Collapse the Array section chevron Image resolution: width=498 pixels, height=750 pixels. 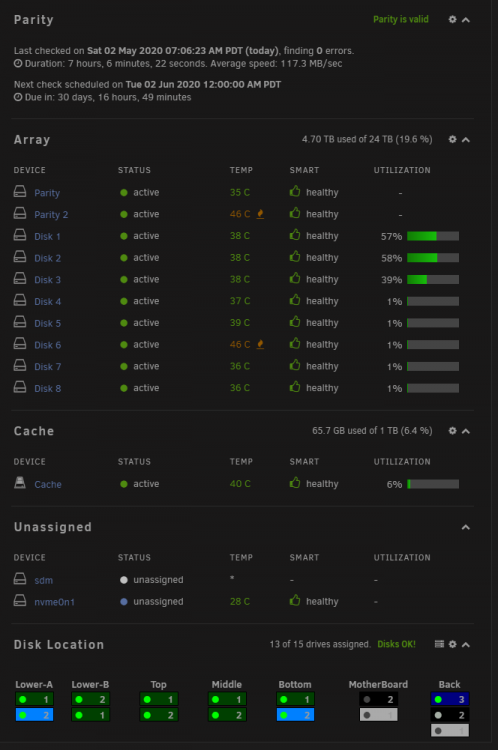coord(465,140)
